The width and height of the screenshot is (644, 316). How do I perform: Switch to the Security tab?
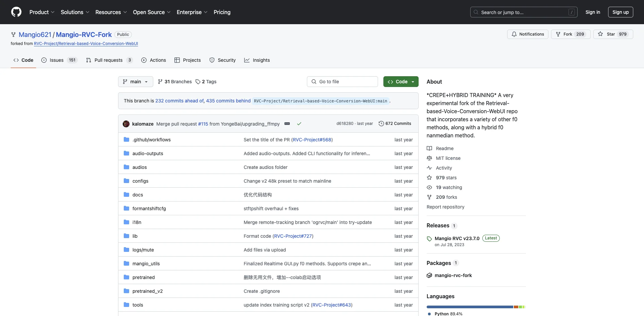pyautogui.click(x=223, y=60)
